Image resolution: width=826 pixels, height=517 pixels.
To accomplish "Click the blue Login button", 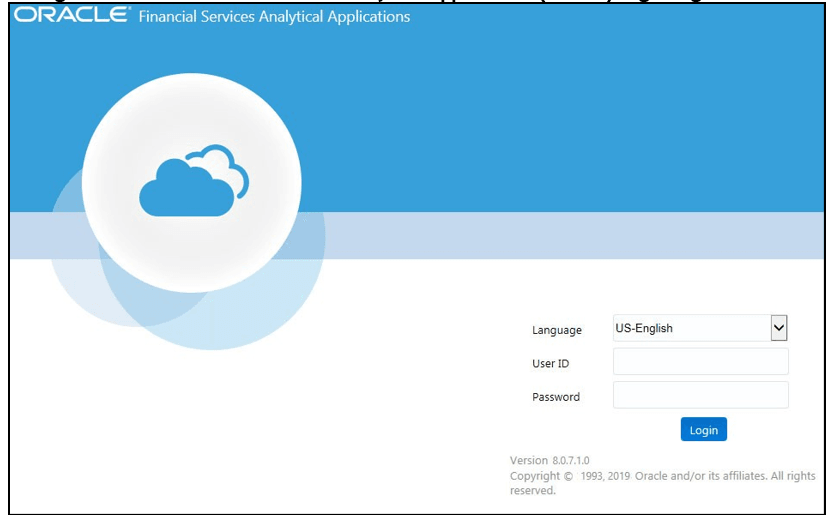I will click(x=703, y=430).
